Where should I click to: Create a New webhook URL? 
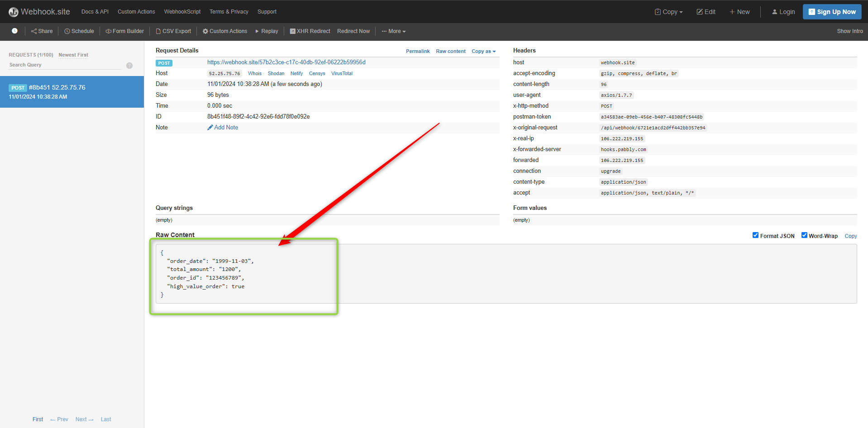tap(739, 12)
